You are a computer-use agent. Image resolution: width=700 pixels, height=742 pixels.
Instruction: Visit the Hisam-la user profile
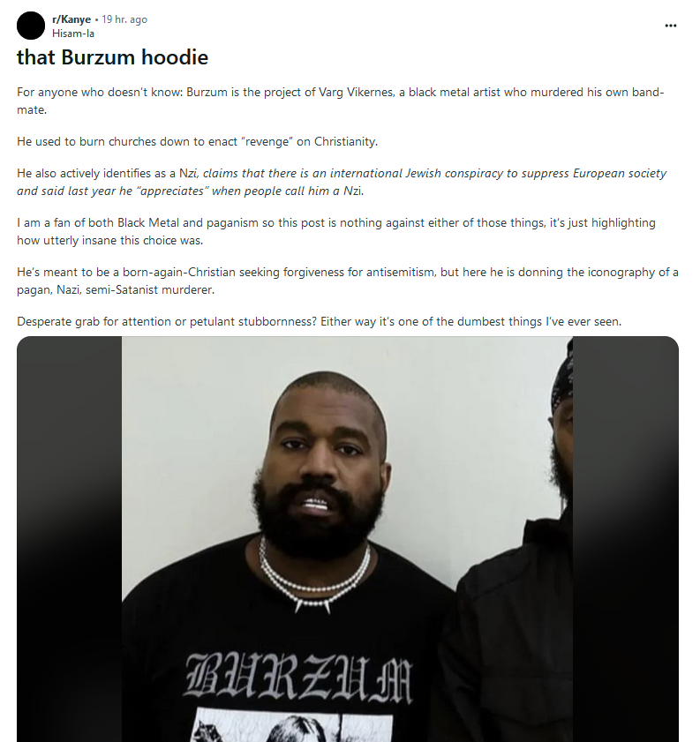(73, 34)
